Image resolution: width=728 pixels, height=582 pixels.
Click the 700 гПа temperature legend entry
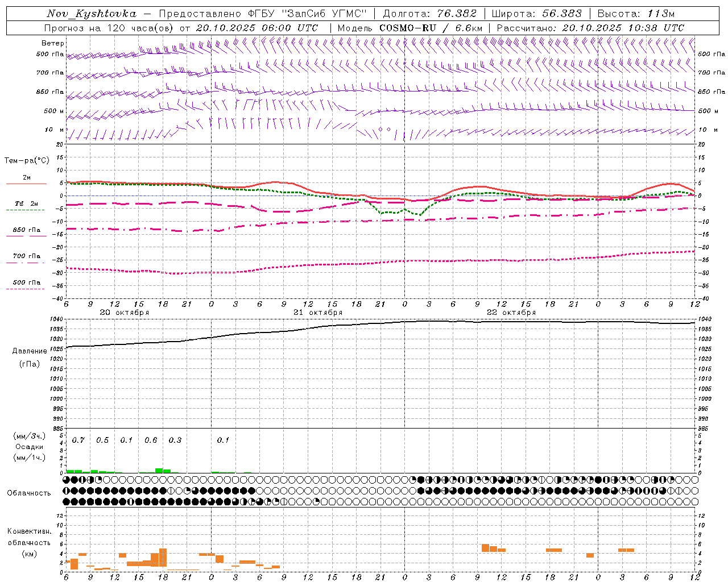coord(27,256)
